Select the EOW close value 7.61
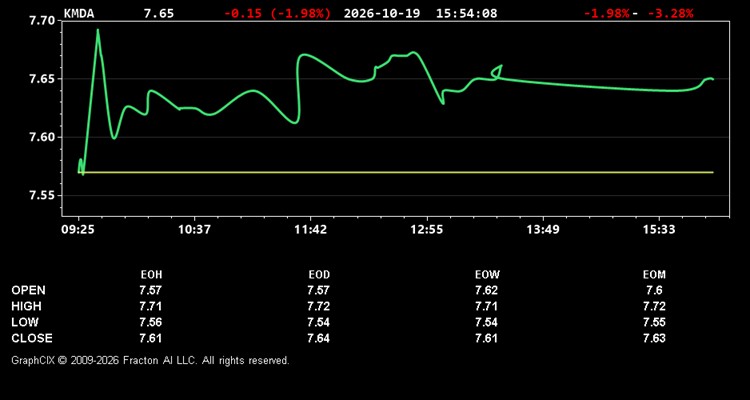This screenshot has width=750, height=400. click(x=486, y=338)
